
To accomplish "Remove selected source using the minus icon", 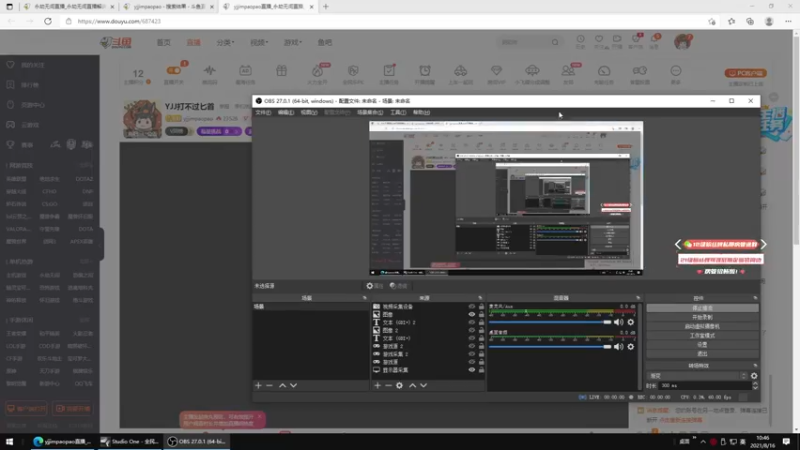I will 388,386.
